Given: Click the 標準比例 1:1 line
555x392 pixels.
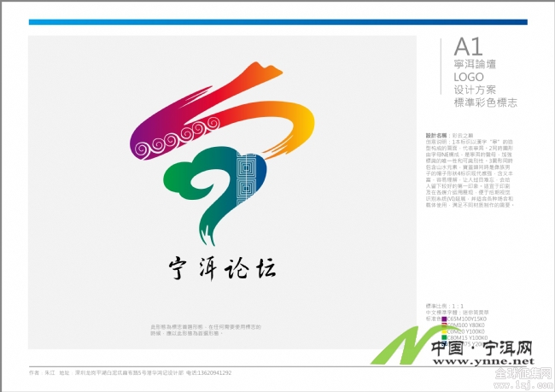Looking at the screenshot, I should (445, 306).
